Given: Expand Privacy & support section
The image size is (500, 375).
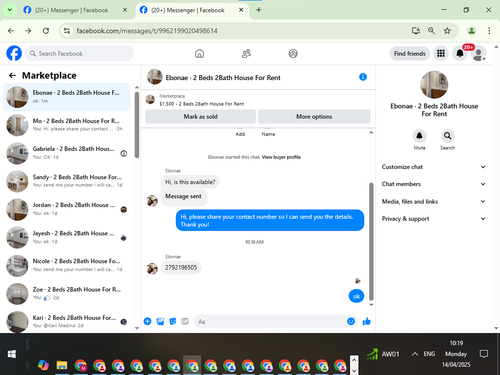Looking at the screenshot, I should click(x=434, y=219).
